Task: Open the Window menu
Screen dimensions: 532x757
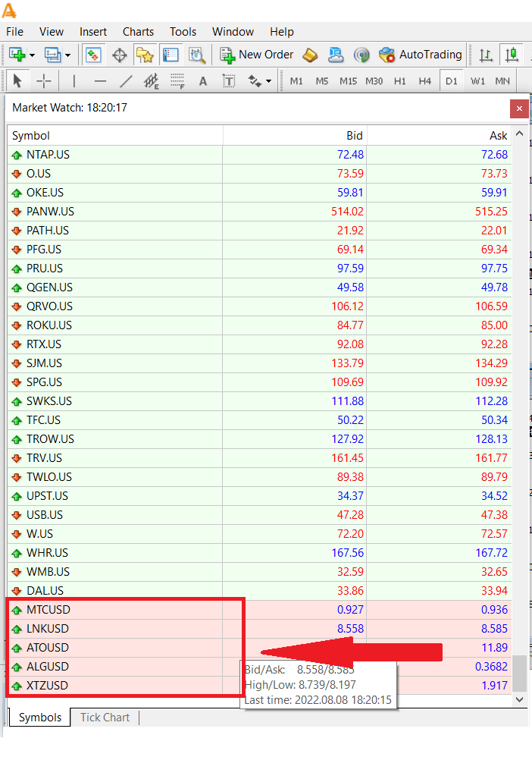Action: [233, 32]
